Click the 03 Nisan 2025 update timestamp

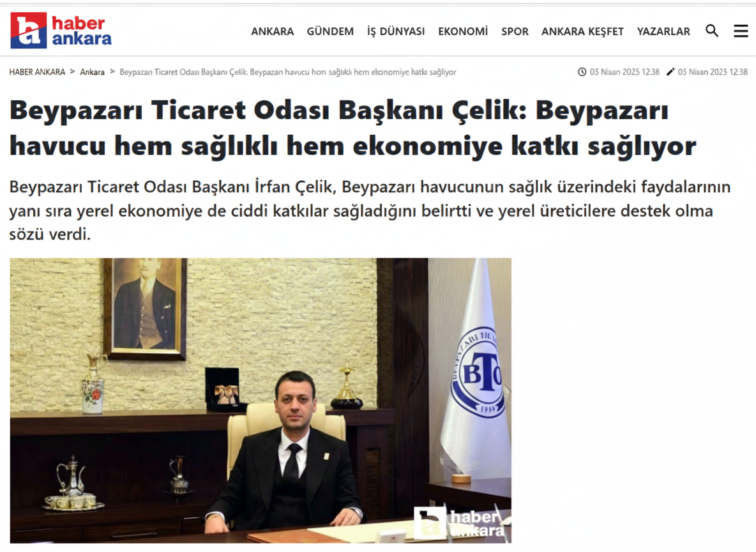(x=713, y=72)
